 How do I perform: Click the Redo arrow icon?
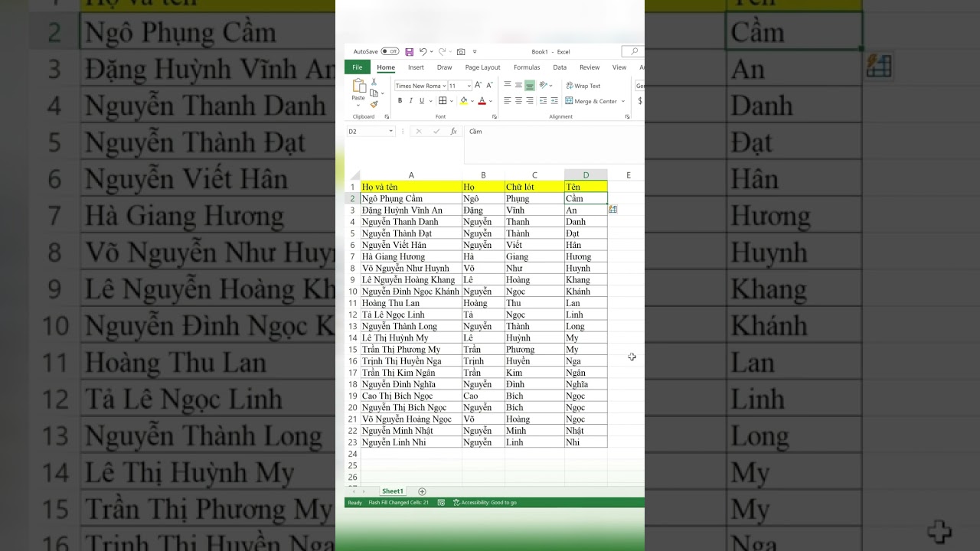441,51
